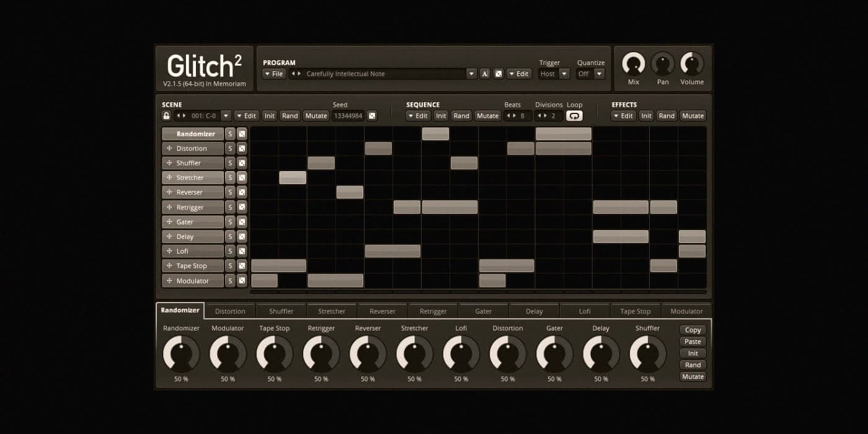
Task: Click the dice icon in the Shuffler row
Action: coord(242,163)
